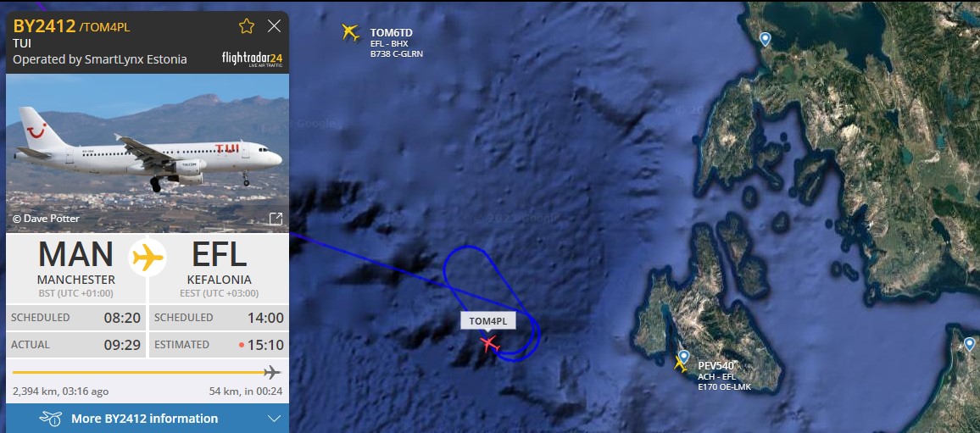Close the BY2412 flight details panel
Viewport: 980px width, 433px height.
274,25
